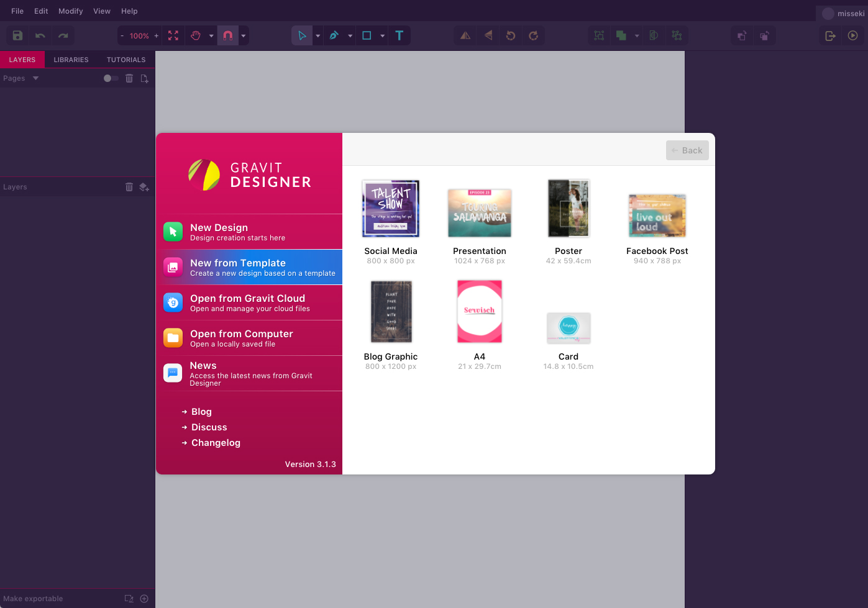This screenshot has height=608, width=868.
Task: Open the Help menu
Action: 129,11
